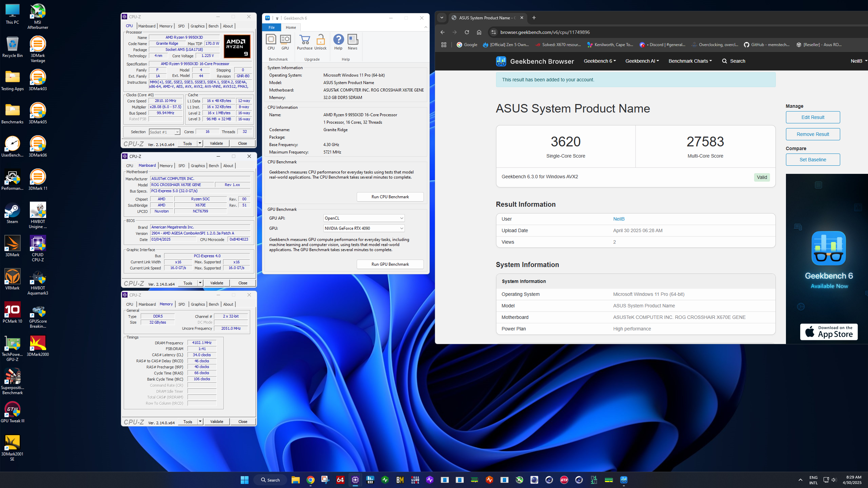Click the CPU benchmark icon in Geekbench ribbon

(271, 42)
